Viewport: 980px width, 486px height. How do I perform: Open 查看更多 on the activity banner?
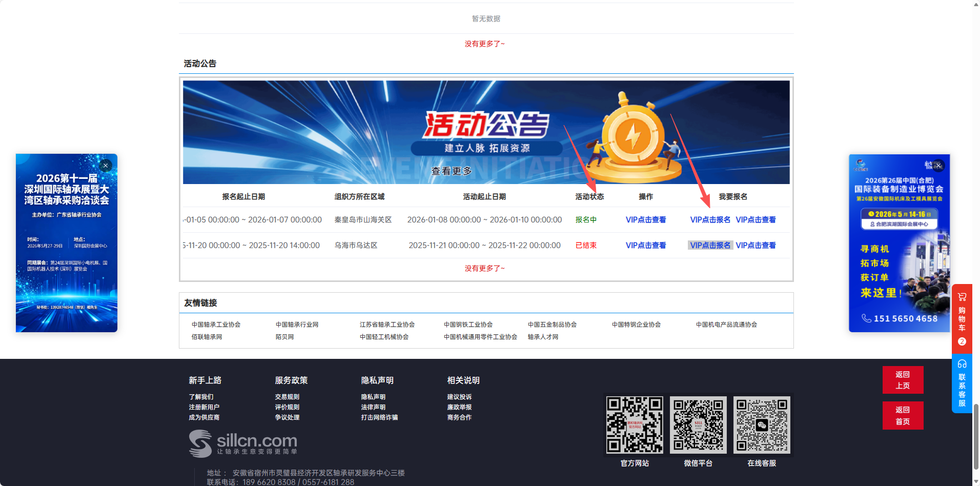tap(452, 171)
